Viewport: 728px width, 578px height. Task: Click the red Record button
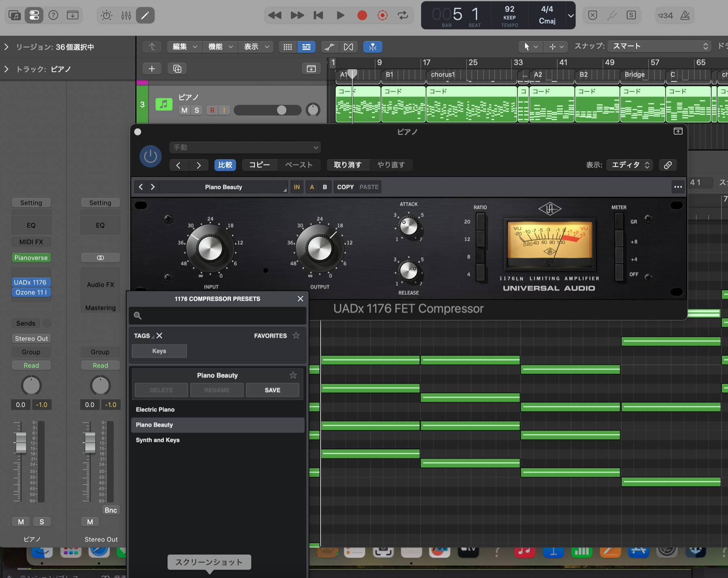point(362,15)
